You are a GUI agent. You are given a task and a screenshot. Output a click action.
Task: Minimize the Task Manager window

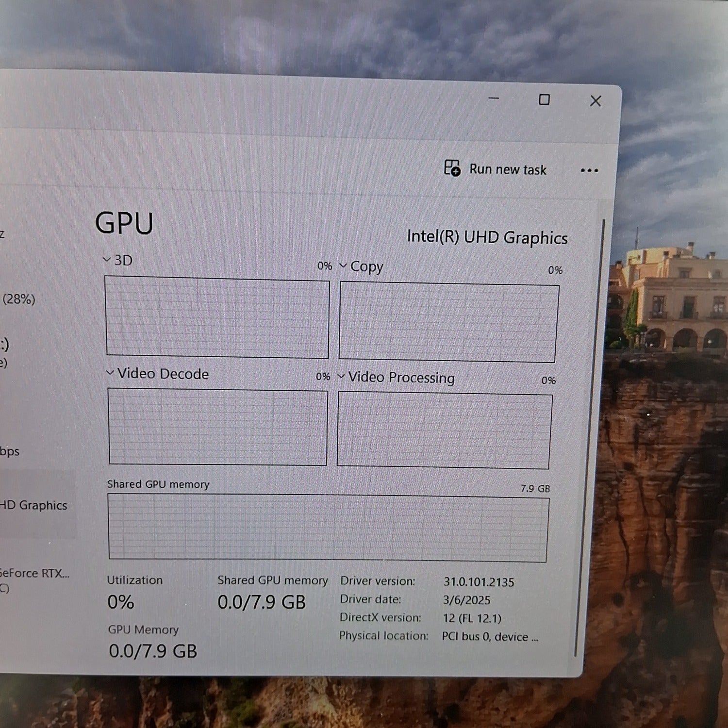coord(494,99)
